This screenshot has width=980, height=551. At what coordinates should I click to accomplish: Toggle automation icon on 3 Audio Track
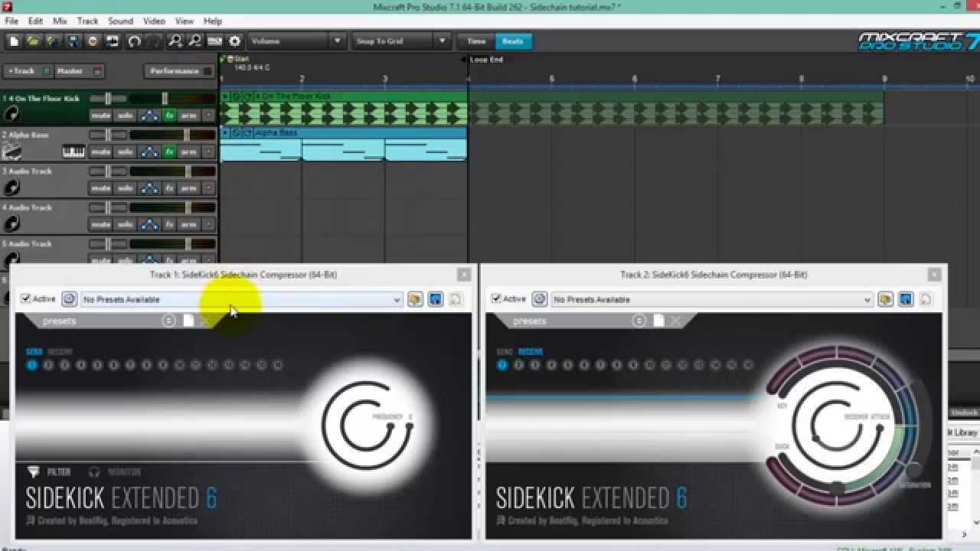point(150,188)
